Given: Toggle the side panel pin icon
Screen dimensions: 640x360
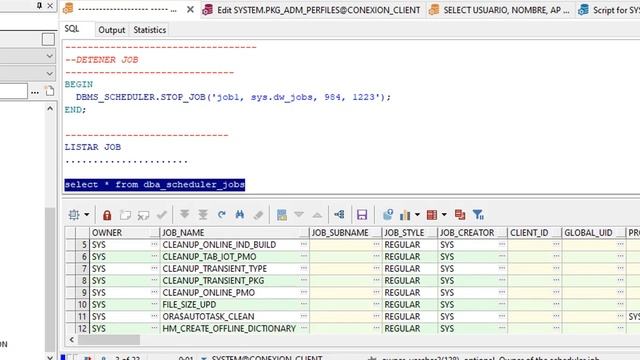Looking at the screenshot, I should click(x=39, y=5).
